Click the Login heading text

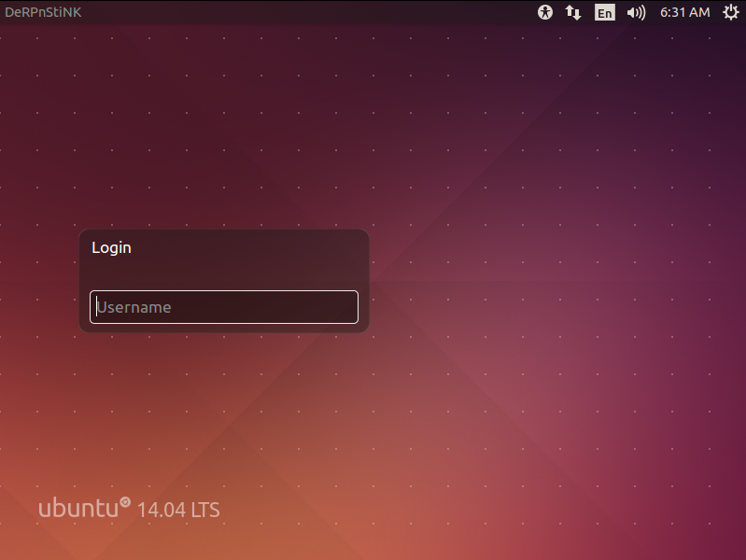111,248
